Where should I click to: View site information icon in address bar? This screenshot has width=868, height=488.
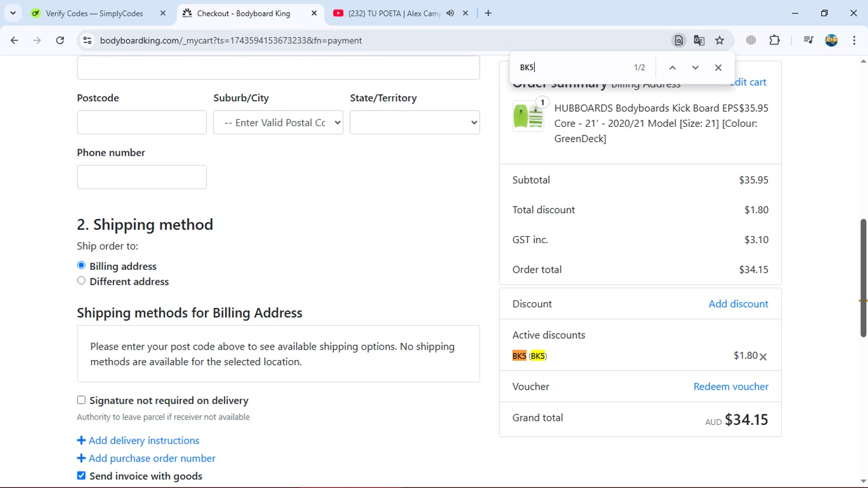coord(87,41)
